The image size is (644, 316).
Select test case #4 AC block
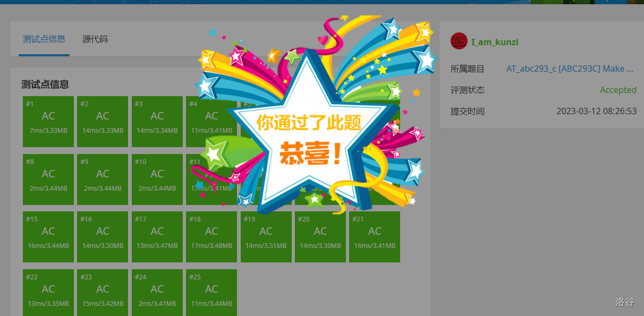211,122
